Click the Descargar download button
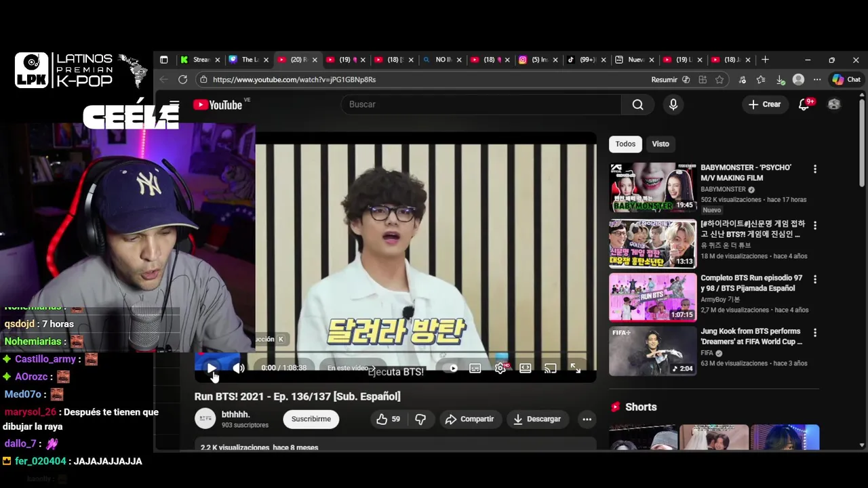 [536, 419]
